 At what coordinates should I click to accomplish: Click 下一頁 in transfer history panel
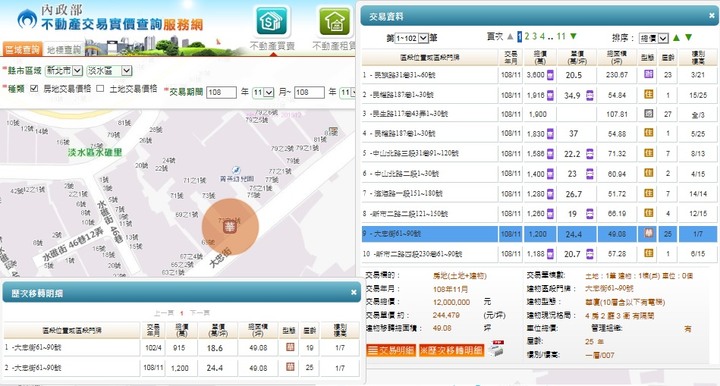(x=200, y=313)
